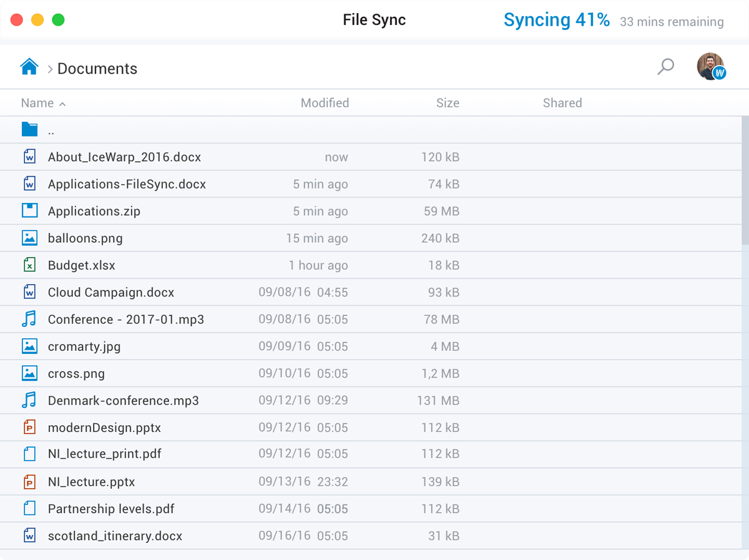Sort files by Name column header
749x560 pixels.
37,103
